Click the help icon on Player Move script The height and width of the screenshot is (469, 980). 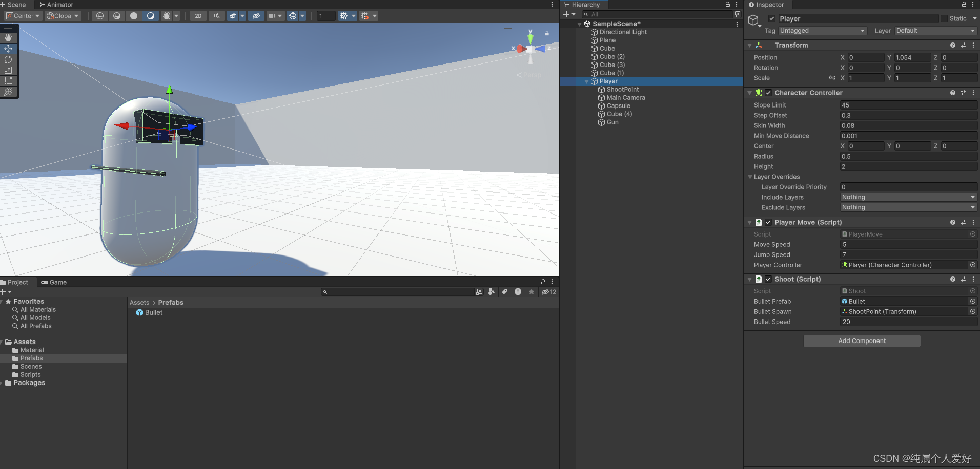tap(952, 222)
